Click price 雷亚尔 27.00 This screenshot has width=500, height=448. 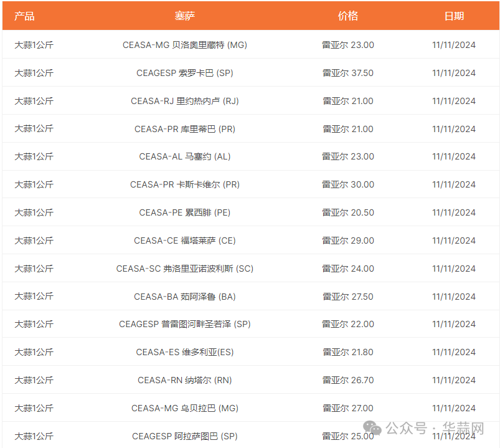(348, 409)
